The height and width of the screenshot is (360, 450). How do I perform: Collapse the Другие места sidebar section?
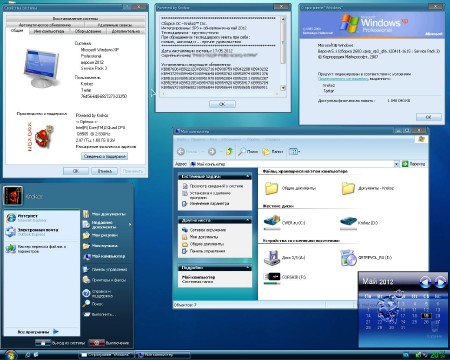[x=248, y=220]
